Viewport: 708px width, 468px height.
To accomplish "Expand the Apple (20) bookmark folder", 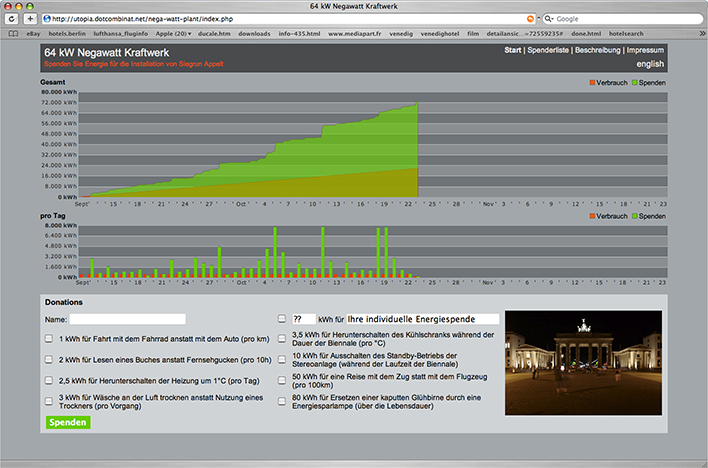I will tap(173, 34).
